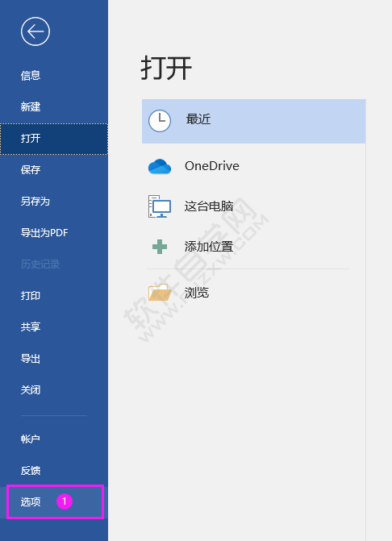Select 导出 in the sidebar
This screenshot has height=541, width=392.
click(x=54, y=359)
